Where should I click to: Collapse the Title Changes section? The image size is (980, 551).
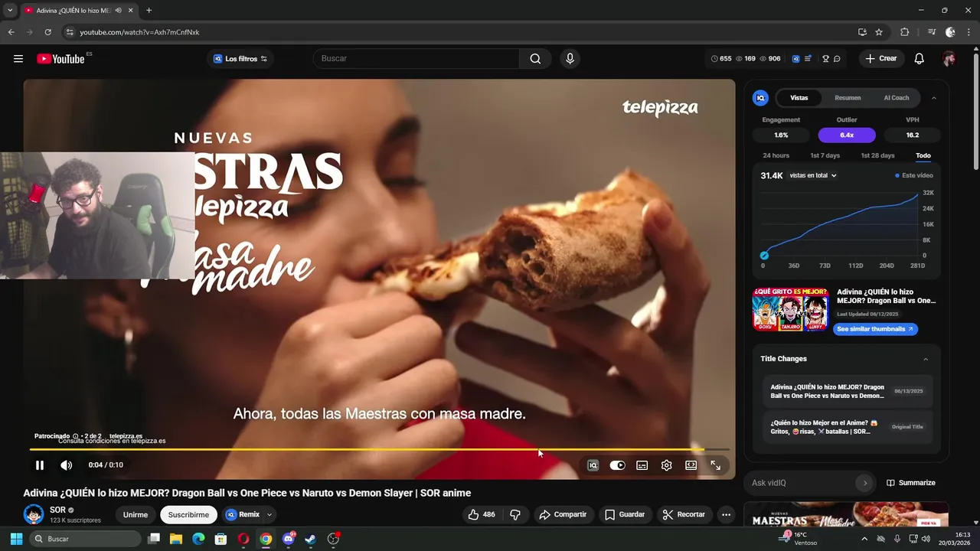tap(926, 359)
